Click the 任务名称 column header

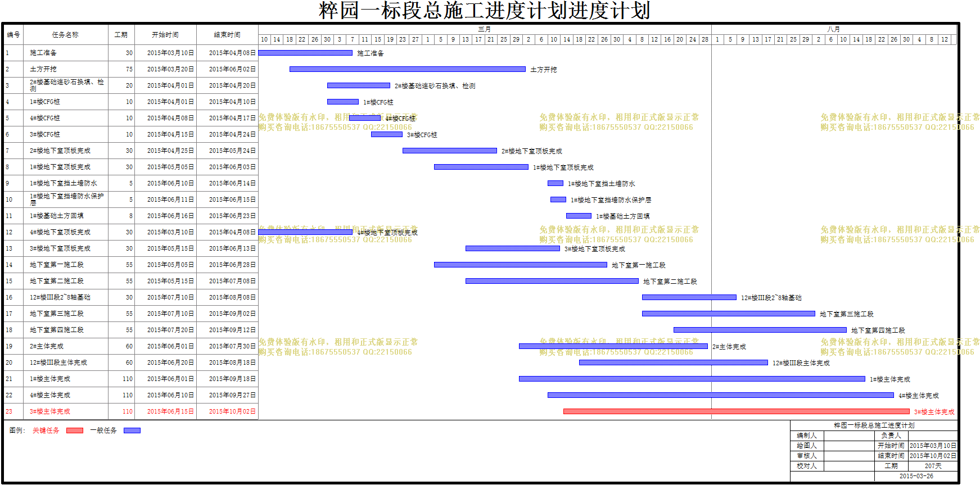pyautogui.click(x=66, y=35)
